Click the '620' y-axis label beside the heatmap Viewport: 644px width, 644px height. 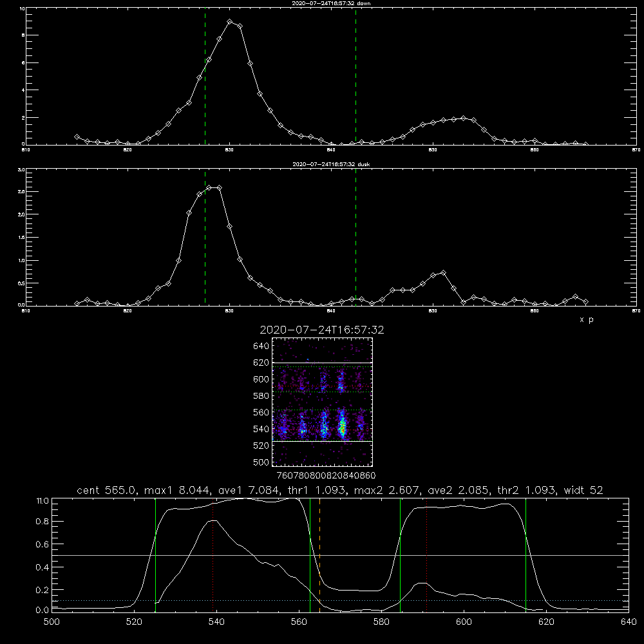(x=261, y=363)
